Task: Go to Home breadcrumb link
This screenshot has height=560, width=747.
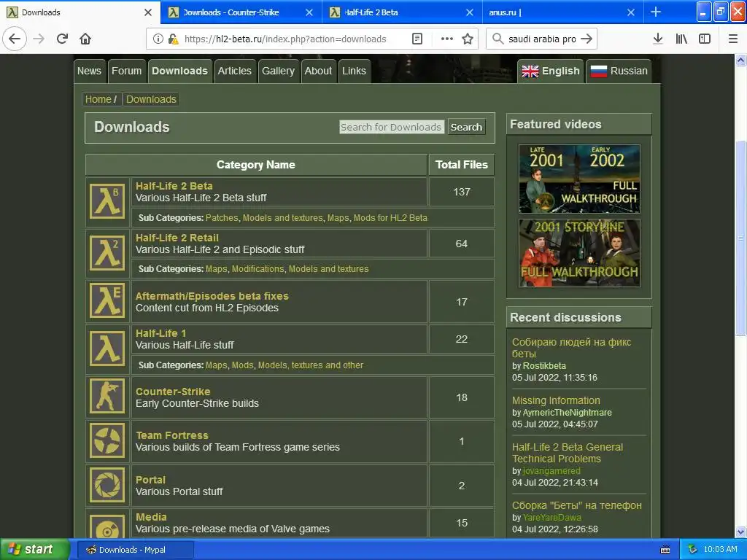Action: (98, 99)
